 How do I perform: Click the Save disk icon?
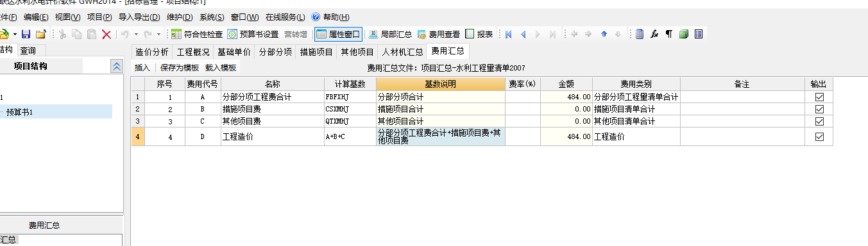pos(26,34)
